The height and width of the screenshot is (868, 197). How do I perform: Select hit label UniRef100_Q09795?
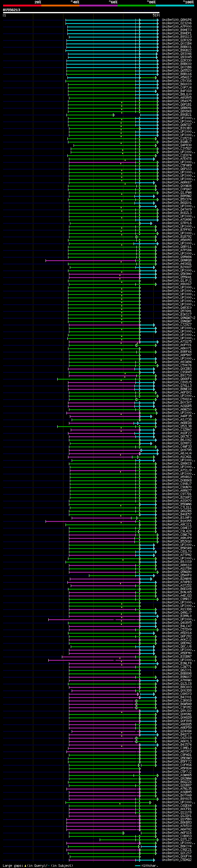pos(177,450)
